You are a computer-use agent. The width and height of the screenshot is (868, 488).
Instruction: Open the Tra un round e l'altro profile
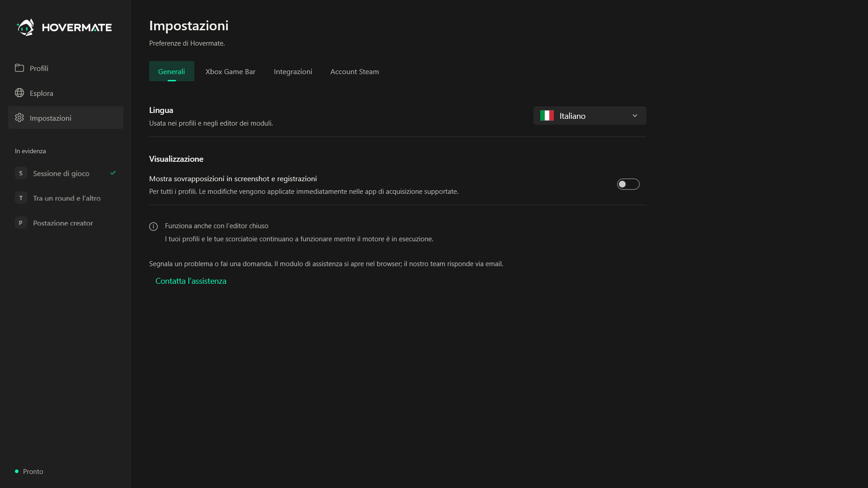[x=66, y=198]
